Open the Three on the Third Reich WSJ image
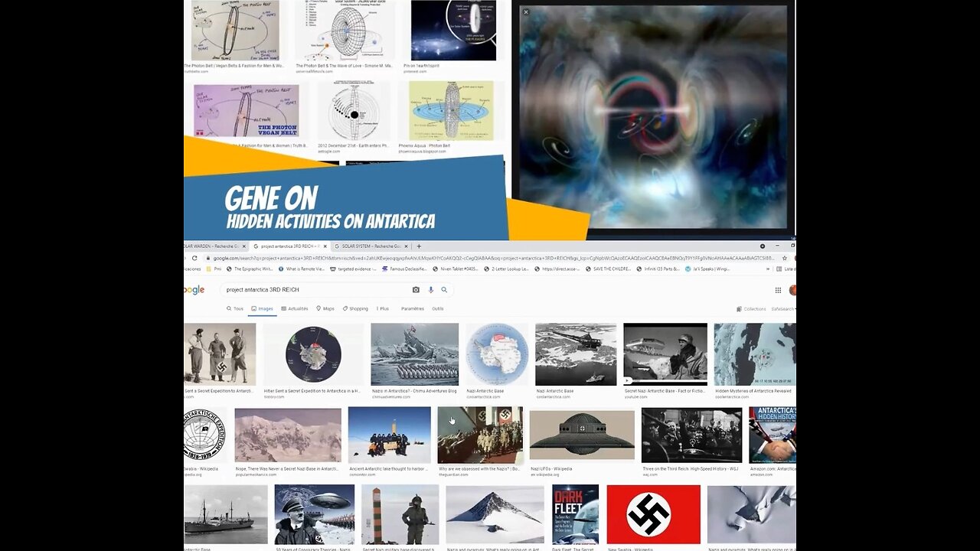 point(691,435)
